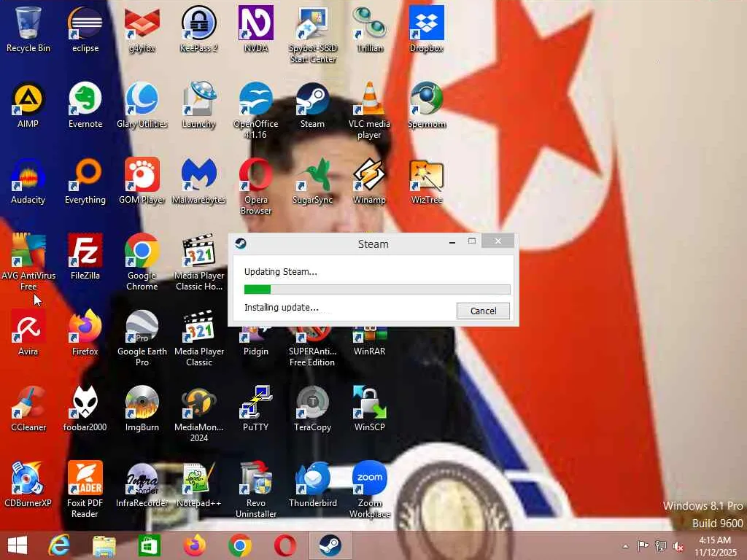Select the Google Chrome desktop shortcut
This screenshot has height=560, width=747.
(142, 262)
